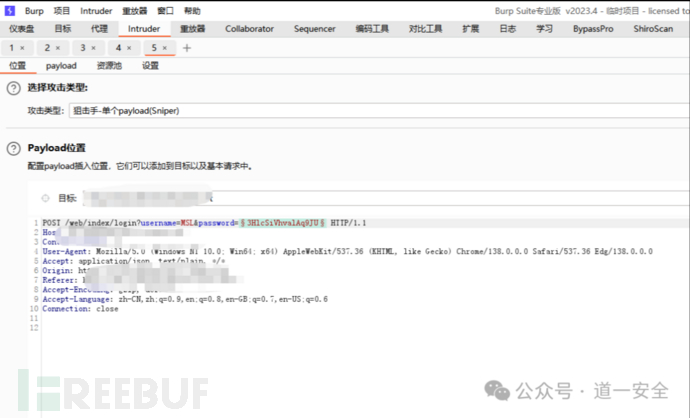The width and height of the screenshot is (690, 418).
Task: Switch to the 目标 tab
Action: [x=63, y=29]
